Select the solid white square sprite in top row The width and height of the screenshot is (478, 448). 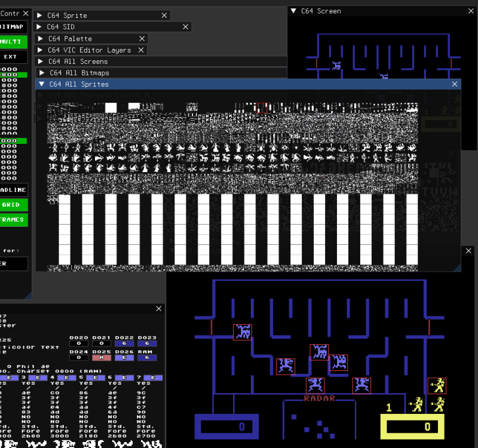tap(111, 108)
